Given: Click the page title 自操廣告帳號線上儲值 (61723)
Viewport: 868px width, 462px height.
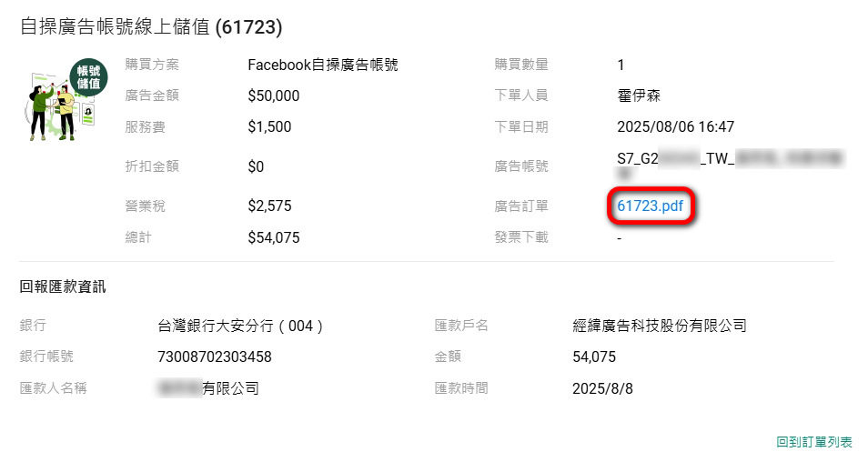Looking at the screenshot, I should pos(151,27).
